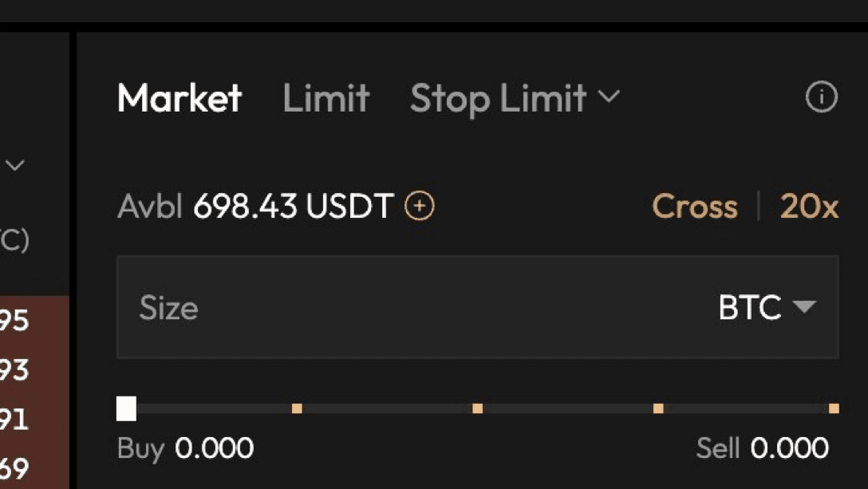The image size is (868, 489).
Task: Open the order type info icon
Action: pyautogui.click(x=822, y=97)
